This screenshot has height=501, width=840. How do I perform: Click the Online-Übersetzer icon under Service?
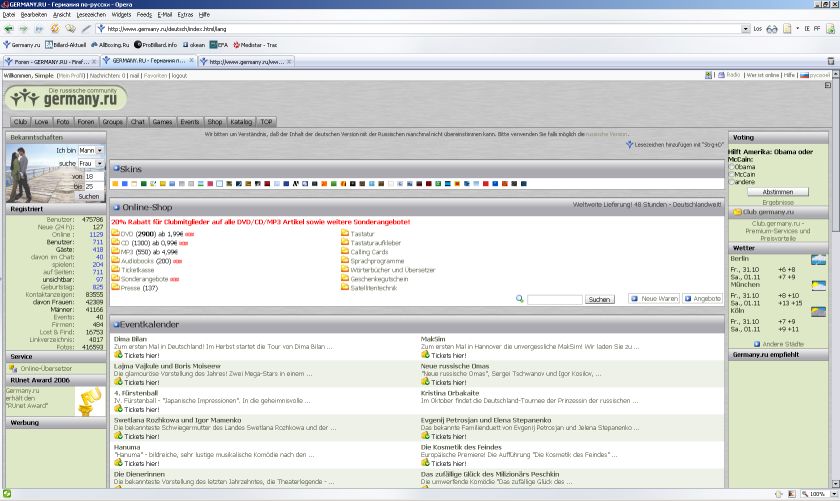click(12, 369)
